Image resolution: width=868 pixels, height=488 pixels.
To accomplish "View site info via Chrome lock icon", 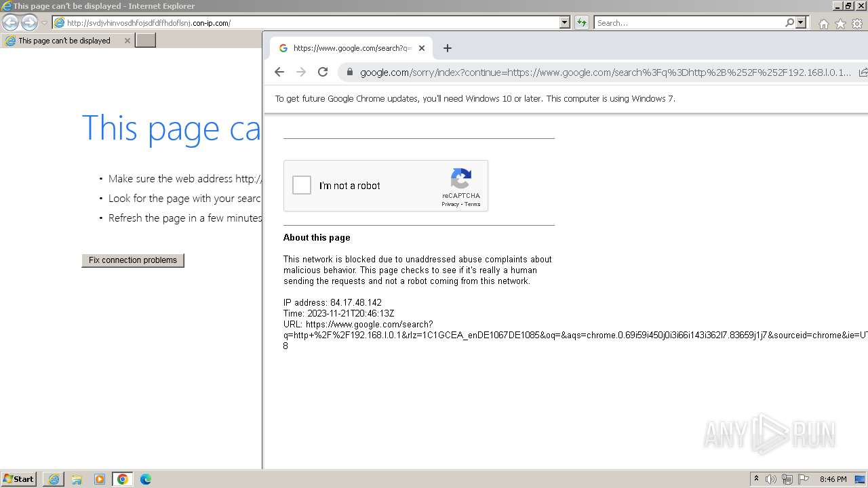I will (349, 72).
